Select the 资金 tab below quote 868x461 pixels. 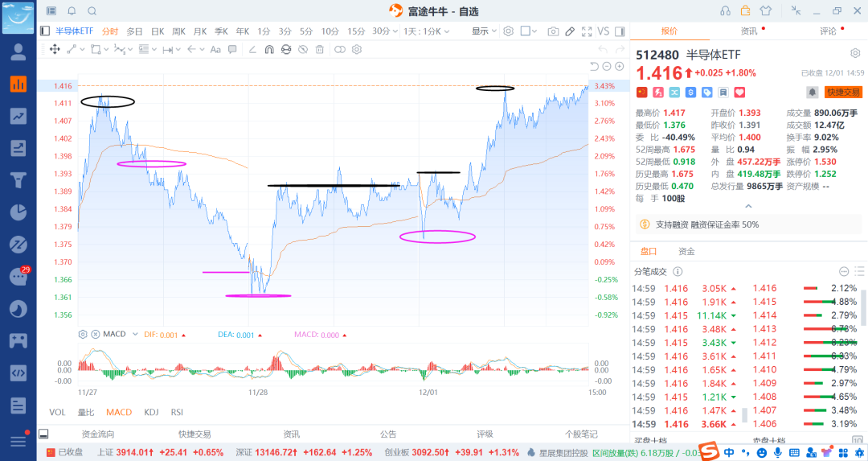coord(686,251)
